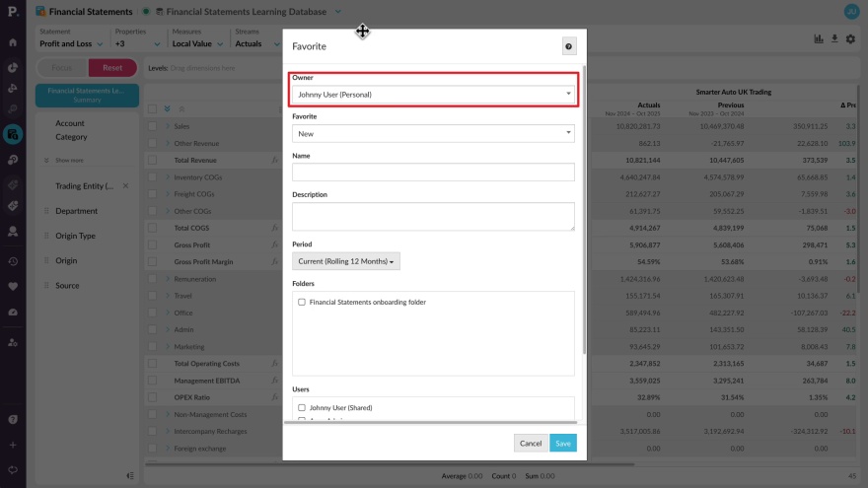Click into the Name input field
Image resolution: width=868 pixels, height=488 pixels.
click(x=433, y=173)
